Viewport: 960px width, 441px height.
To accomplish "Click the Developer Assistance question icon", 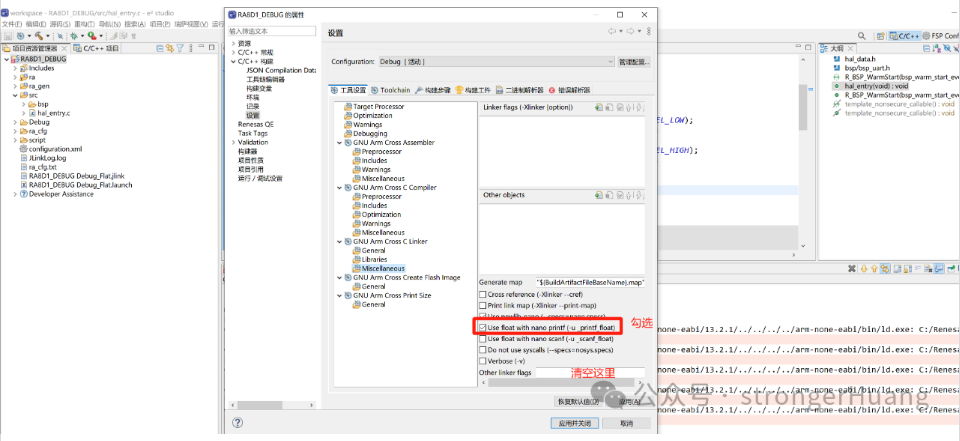I will pyautogui.click(x=24, y=194).
